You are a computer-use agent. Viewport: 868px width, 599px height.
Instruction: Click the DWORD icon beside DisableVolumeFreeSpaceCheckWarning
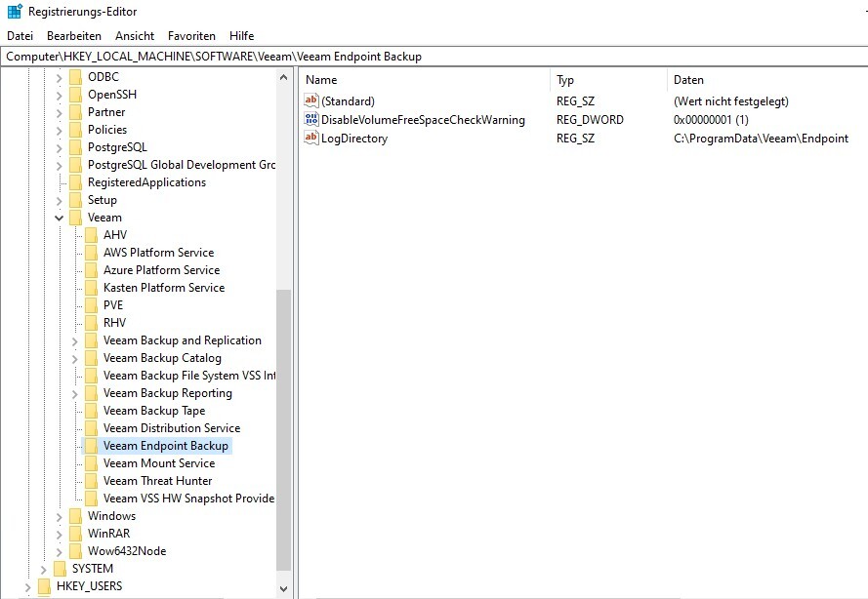(x=311, y=120)
